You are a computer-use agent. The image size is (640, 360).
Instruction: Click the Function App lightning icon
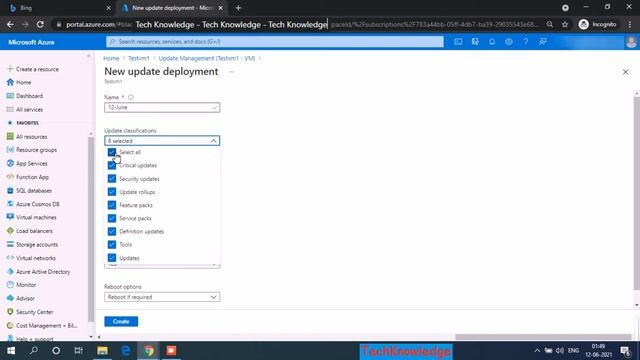(10, 177)
